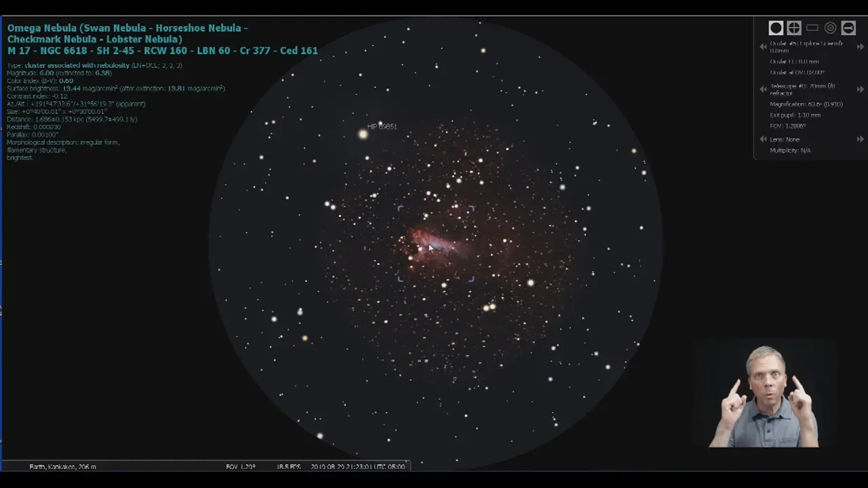Click the FPS readout in status bar
The image size is (868, 488).
(288, 466)
